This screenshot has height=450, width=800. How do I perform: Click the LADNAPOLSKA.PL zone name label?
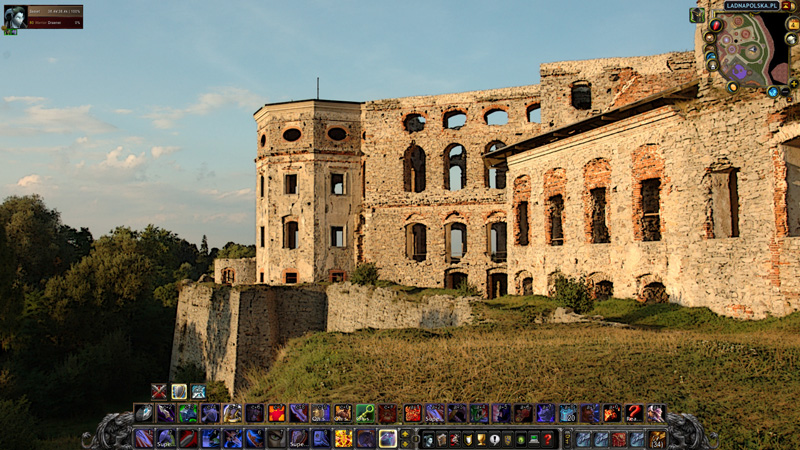[x=752, y=6]
